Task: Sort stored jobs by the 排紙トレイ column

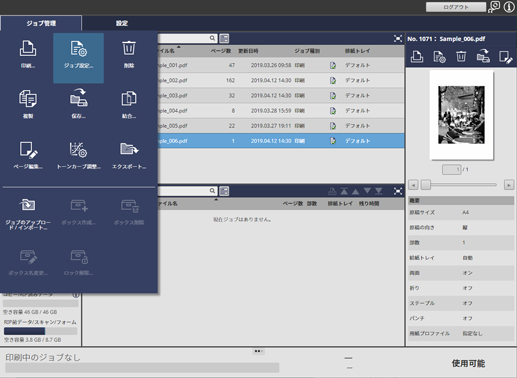Action: pos(357,51)
